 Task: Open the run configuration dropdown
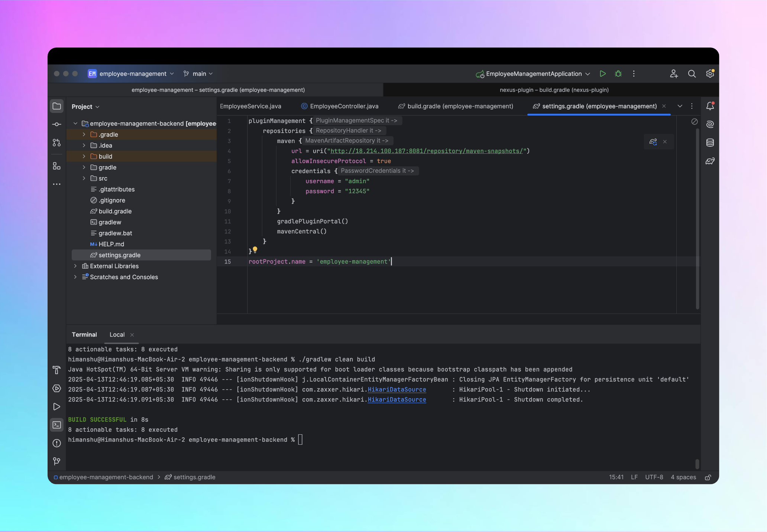(x=533, y=74)
